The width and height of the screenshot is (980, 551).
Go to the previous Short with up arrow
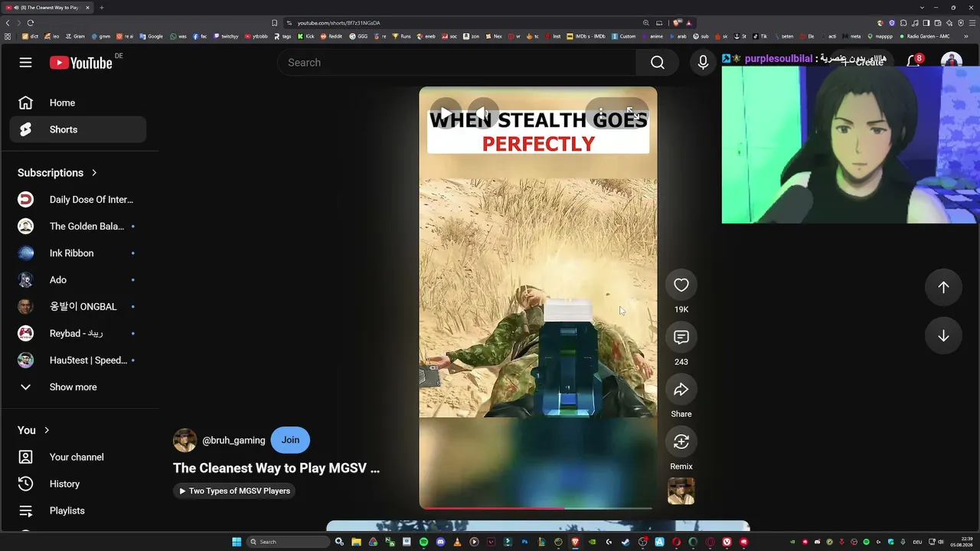pyautogui.click(x=943, y=287)
